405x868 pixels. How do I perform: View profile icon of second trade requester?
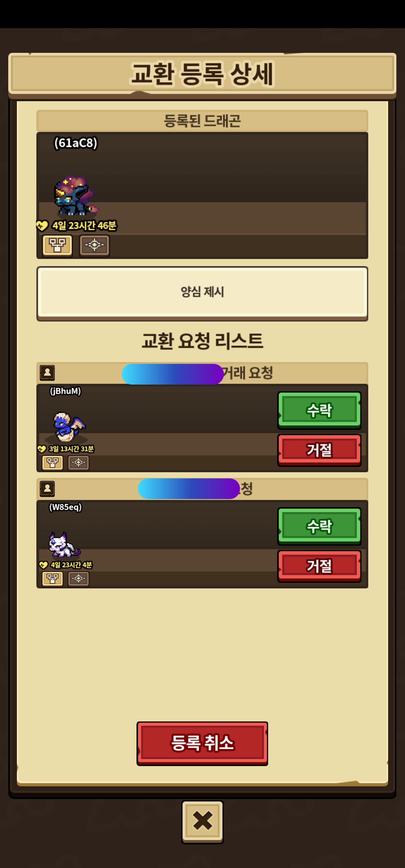click(x=47, y=489)
